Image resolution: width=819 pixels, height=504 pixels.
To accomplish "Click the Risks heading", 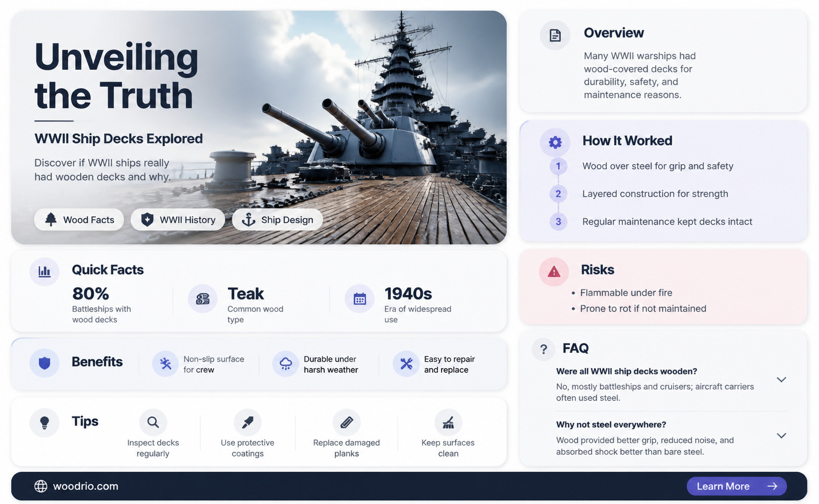I will coord(597,270).
